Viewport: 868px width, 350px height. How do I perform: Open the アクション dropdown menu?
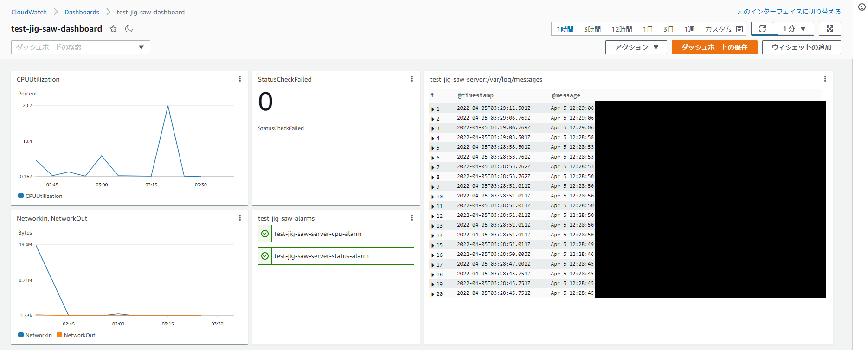pyautogui.click(x=636, y=47)
